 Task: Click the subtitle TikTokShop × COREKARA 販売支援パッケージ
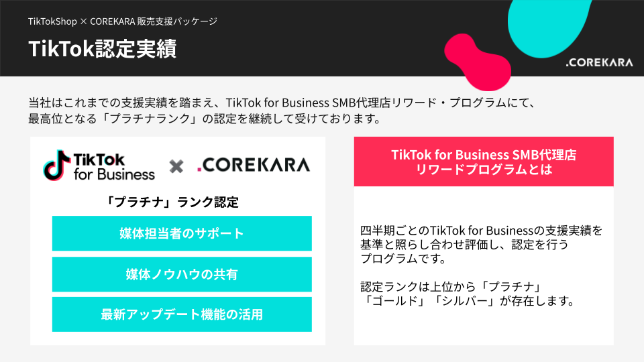pyautogui.click(x=123, y=21)
